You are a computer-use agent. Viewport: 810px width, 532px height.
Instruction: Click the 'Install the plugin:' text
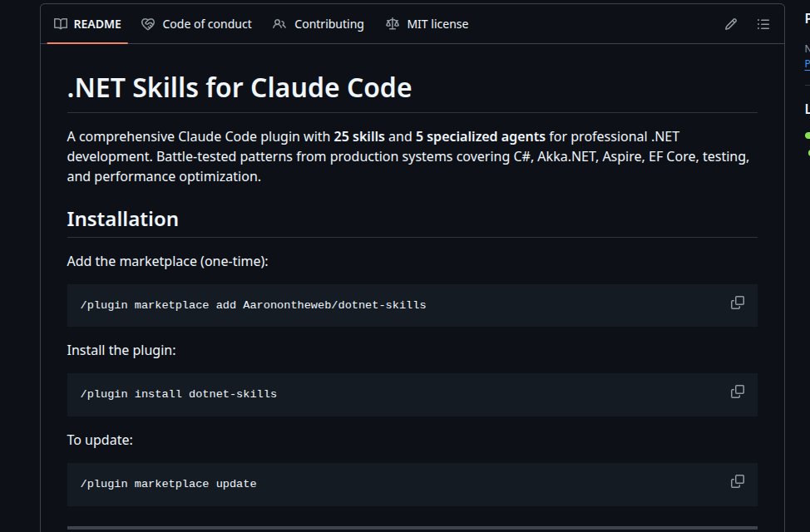(121, 350)
